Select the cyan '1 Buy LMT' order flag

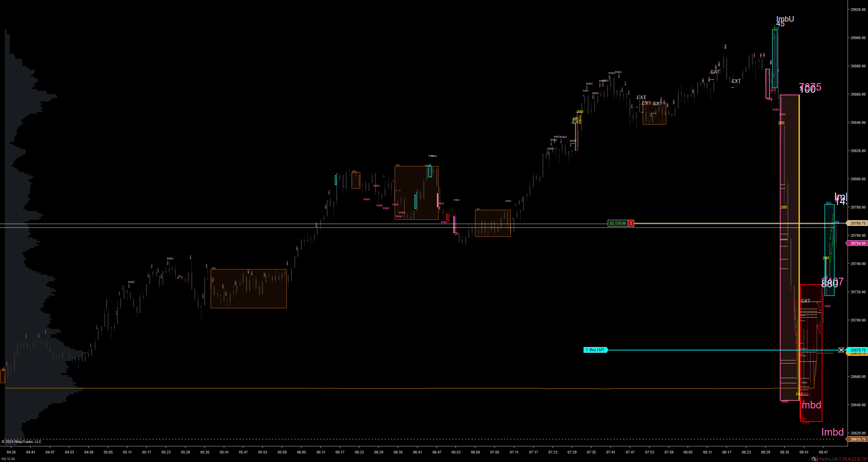click(595, 350)
